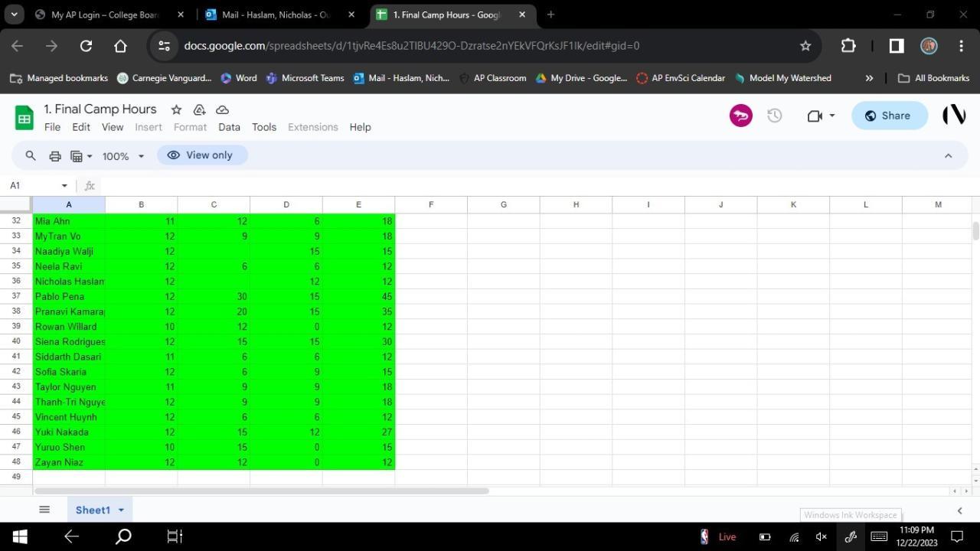Image resolution: width=980 pixels, height=551 pixels.
Task: Print the spreadsheet
Action: coord(55,155)
